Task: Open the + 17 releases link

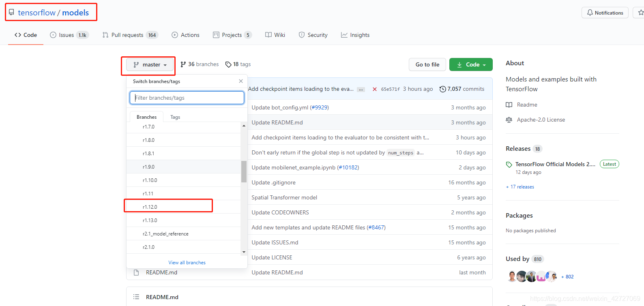Action: point(520,187)
